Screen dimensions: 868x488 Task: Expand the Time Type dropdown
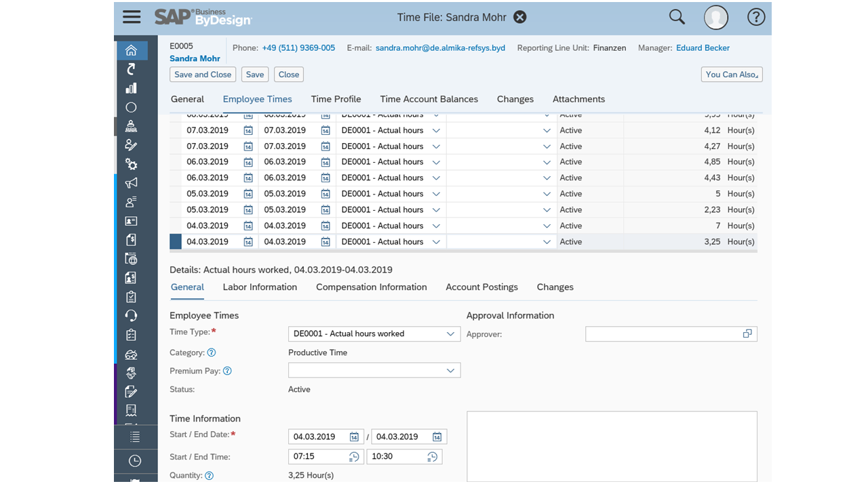450,334
